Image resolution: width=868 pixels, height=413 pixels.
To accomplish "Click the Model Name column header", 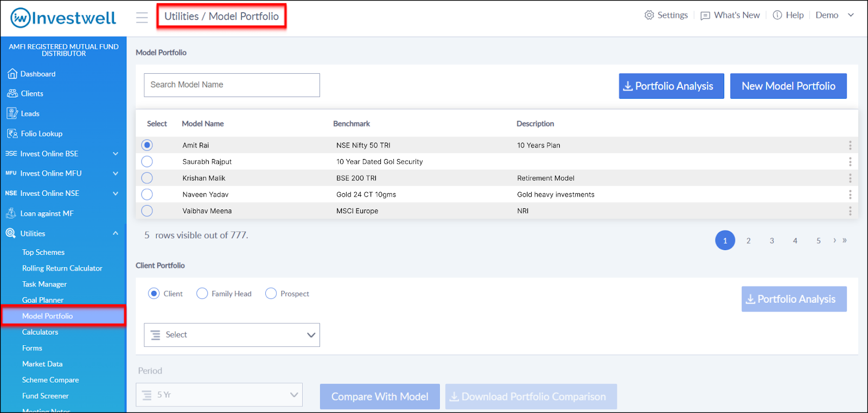I will (x=203, y=124).
